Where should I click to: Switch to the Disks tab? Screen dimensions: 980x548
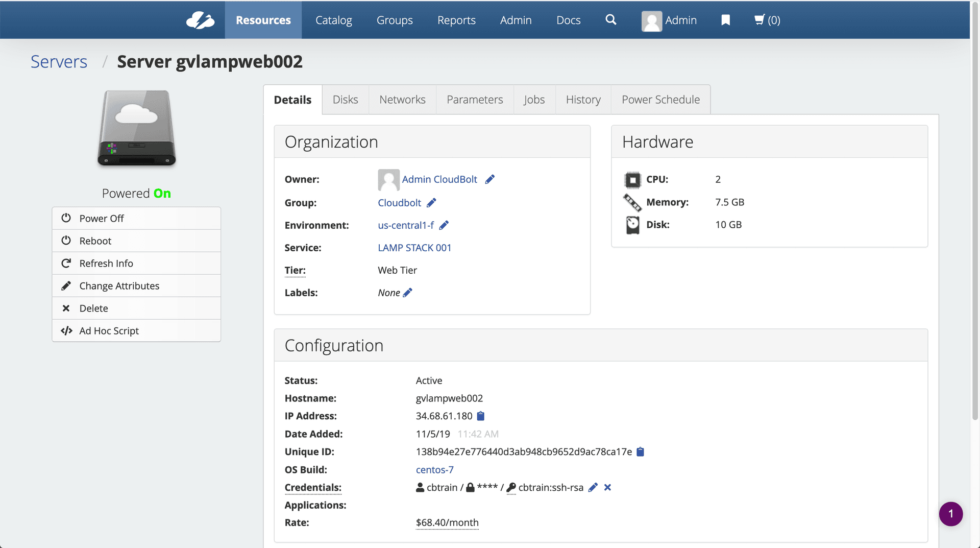(345, 99)
